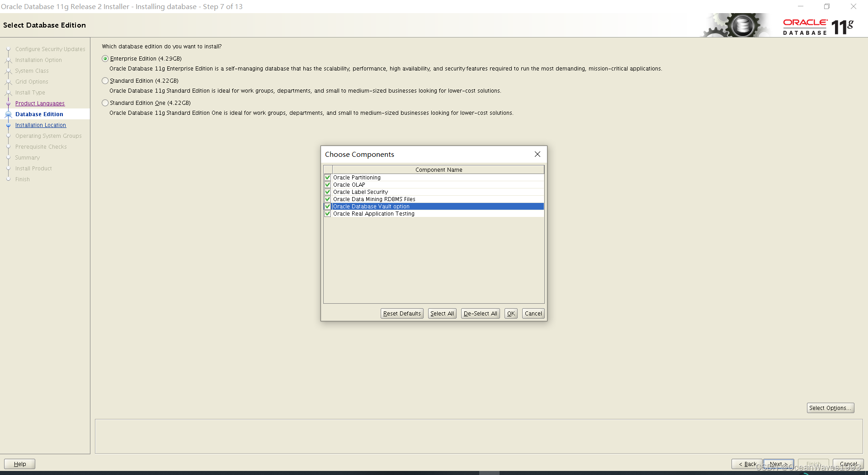Select Database Edition step in sidebar

[39, 114]
